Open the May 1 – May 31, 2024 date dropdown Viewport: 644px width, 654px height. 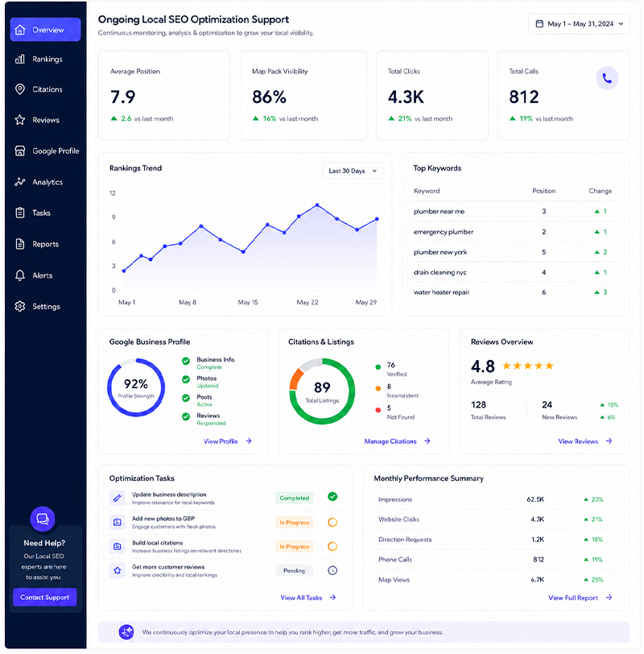point(579,24)
